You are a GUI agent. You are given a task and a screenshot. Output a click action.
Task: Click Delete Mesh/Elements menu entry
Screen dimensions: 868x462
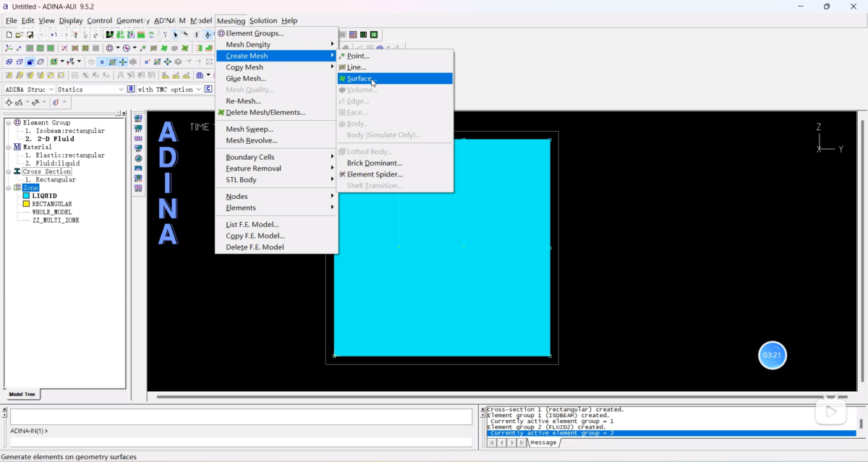[277, 112]
